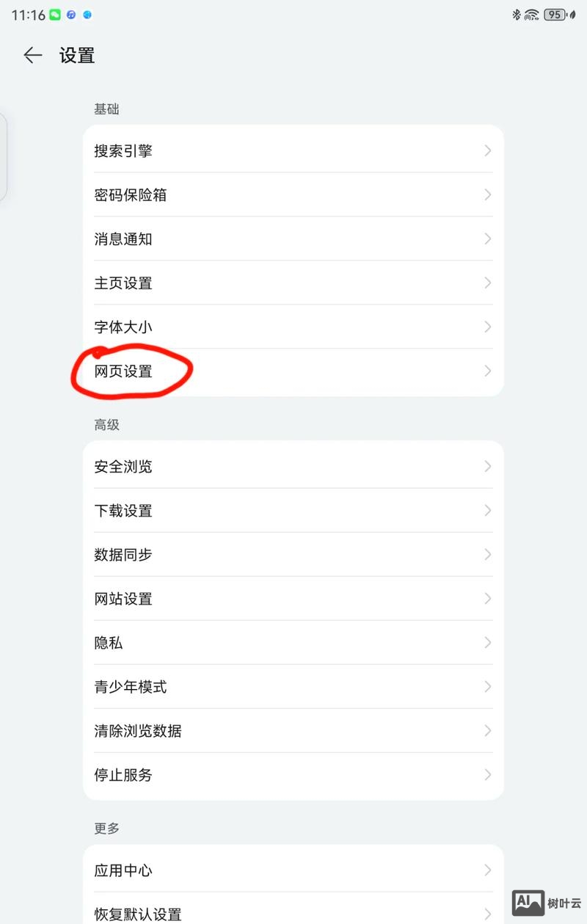Open 密码保险箱 using its right chevron
This screenshot has height=924, width=587.
[x=486, y=194]
